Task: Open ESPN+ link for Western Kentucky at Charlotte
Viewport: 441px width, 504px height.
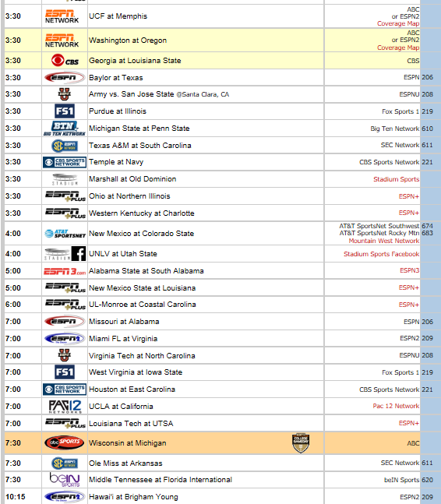Action: tap(409, 213)
